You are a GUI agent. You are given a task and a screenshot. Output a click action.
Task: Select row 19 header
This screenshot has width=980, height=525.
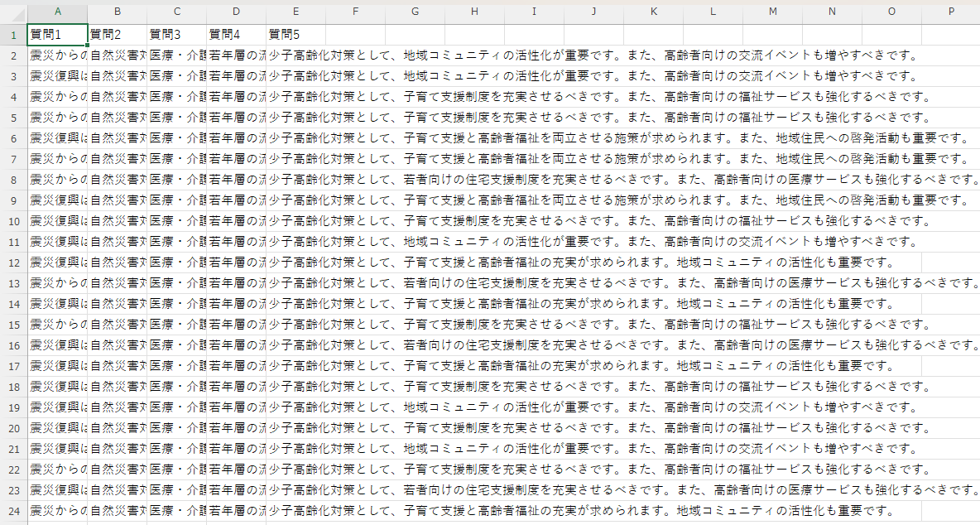pos(14,407)
